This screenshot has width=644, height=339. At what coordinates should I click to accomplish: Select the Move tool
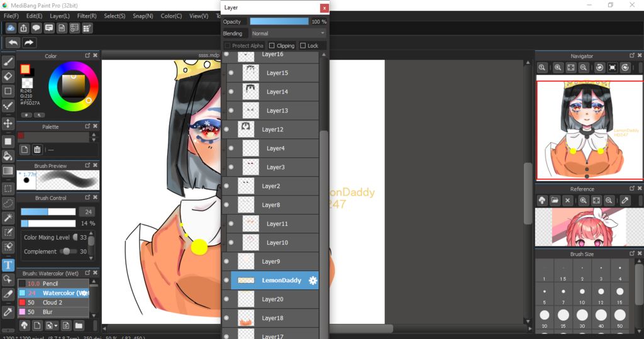pyautogui.click(x=8, y=123)
